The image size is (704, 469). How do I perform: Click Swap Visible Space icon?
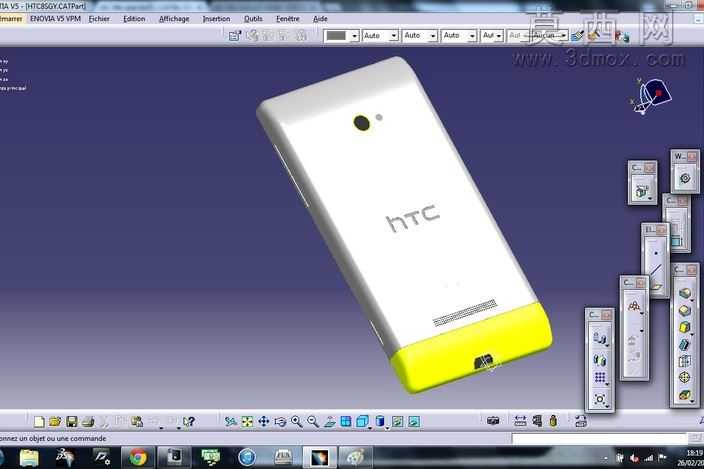point(414,421)
